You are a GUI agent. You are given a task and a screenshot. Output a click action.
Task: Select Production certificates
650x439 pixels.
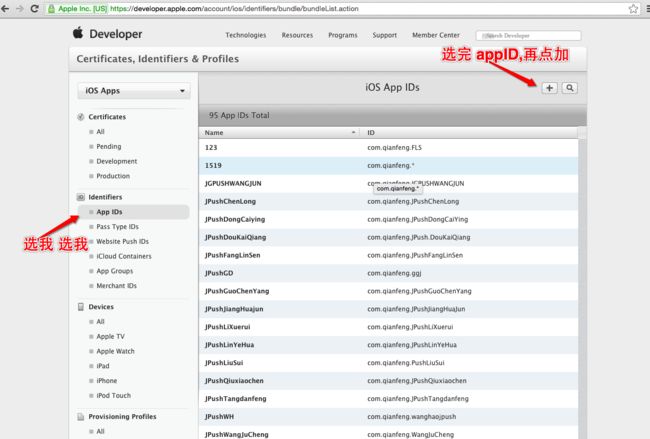click(113, 176)
